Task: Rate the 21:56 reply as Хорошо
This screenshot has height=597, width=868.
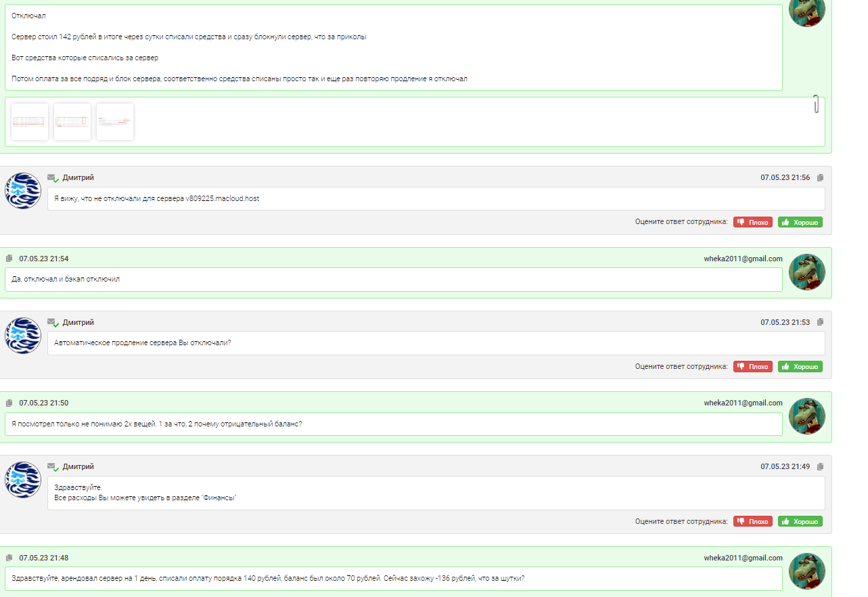Action: tap(800, 222)
